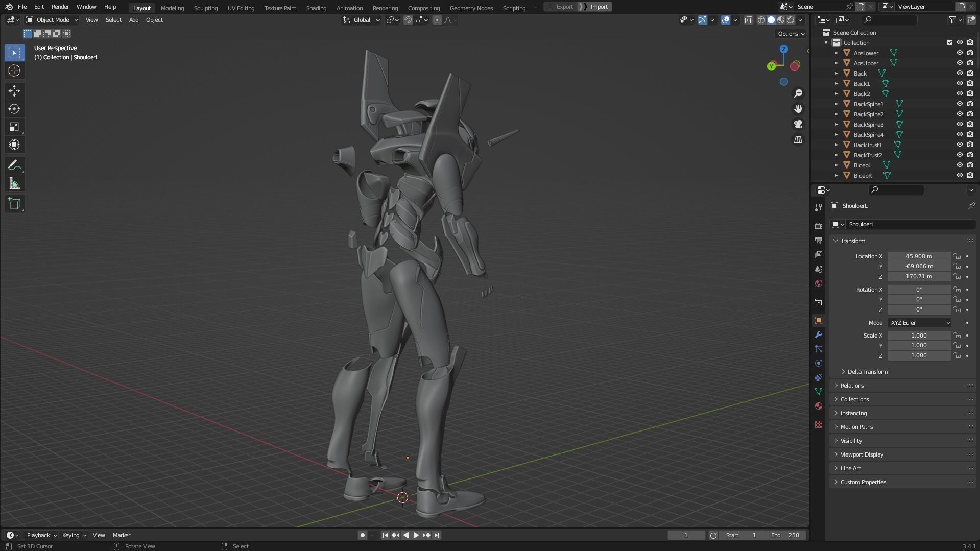Play the animation forward
Image resolution: width=980 pixels, height=551 pixels.
click(416, 535)
